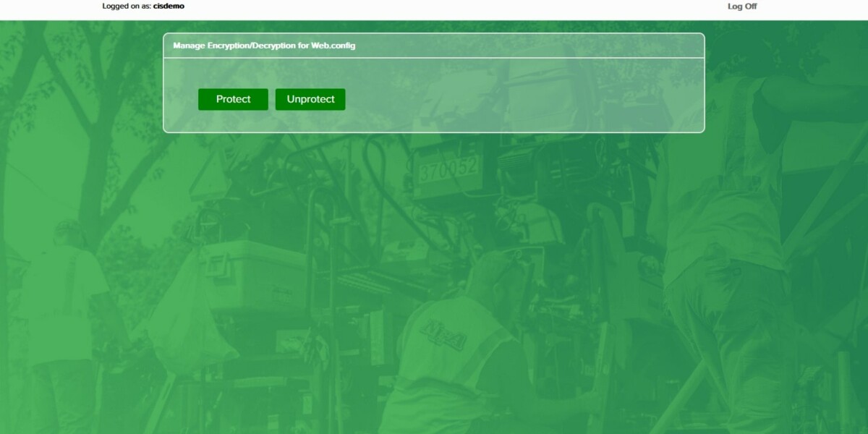Click the word Manage in the panel header

click(187, 46)
